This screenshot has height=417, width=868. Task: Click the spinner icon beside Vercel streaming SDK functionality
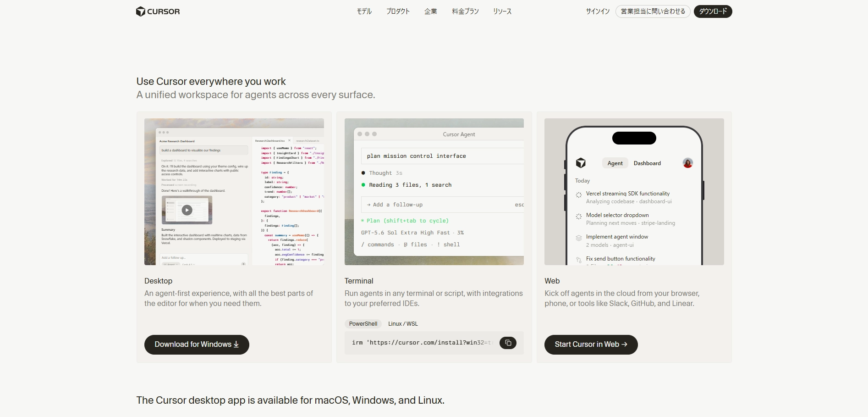coord(579,195)
